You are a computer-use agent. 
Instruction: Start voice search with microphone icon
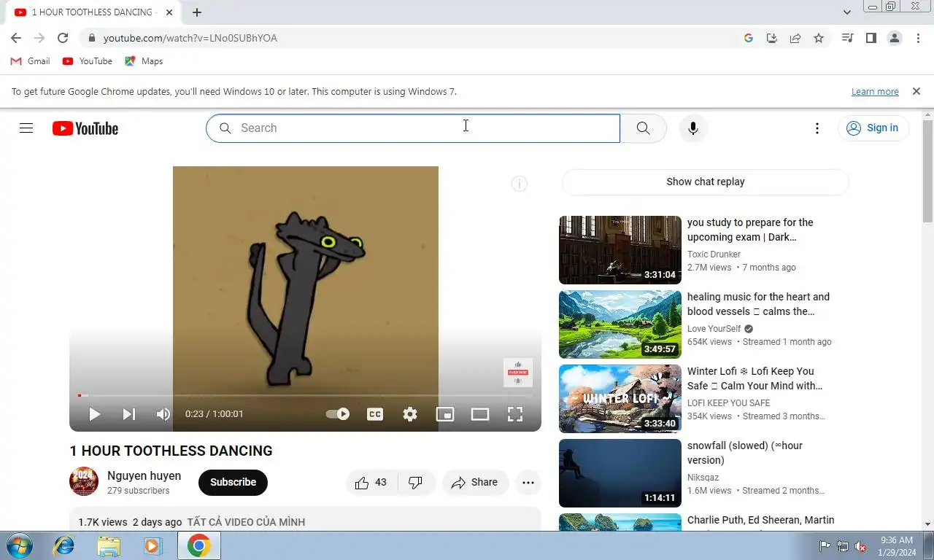click(x=693, y=128)
